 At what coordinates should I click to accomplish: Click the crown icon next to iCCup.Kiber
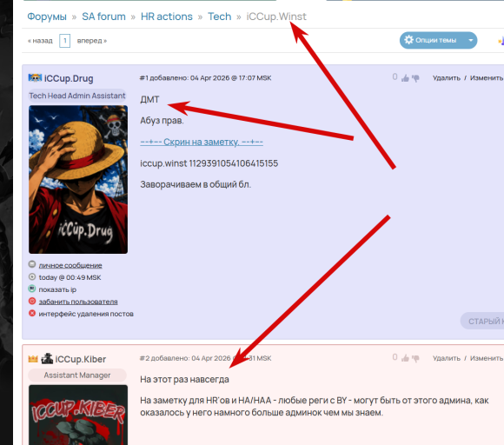click(x=33, y=359)
